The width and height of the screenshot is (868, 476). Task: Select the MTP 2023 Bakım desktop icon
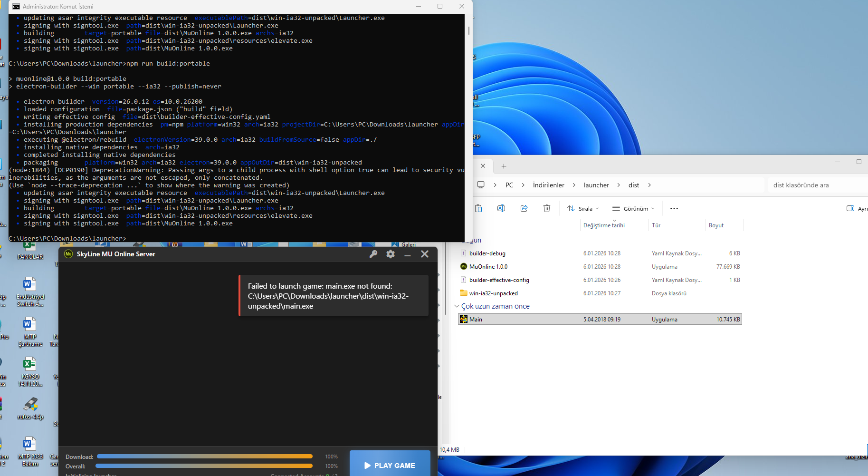tap(30, 452)
